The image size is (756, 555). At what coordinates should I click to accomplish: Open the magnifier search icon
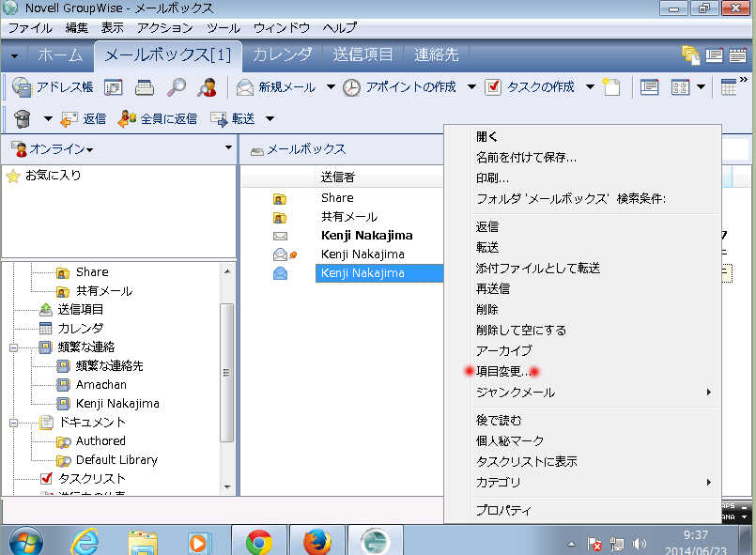tap(177, 87)
